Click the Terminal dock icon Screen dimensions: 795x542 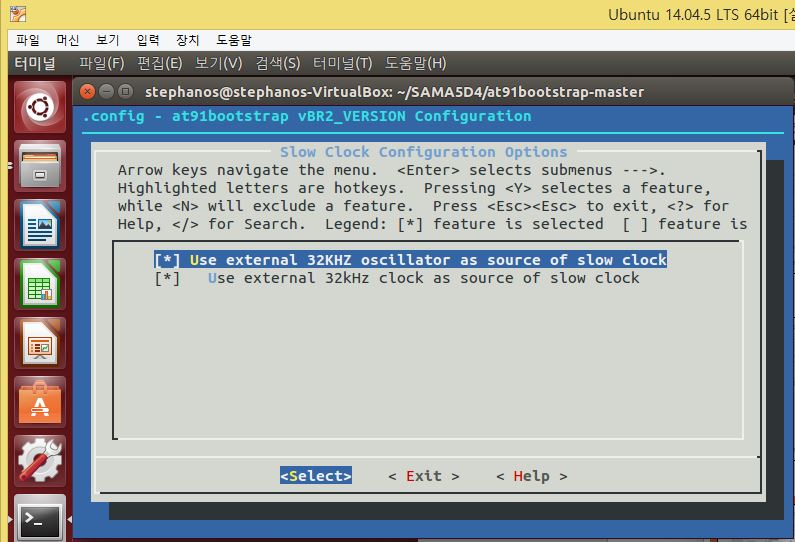(x=40, y=518)
